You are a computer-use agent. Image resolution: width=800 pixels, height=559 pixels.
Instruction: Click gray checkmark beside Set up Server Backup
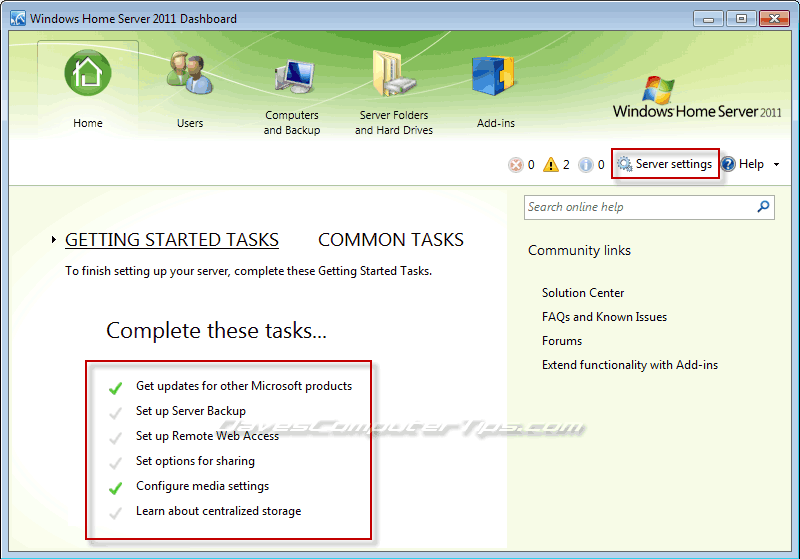[115, 413]
